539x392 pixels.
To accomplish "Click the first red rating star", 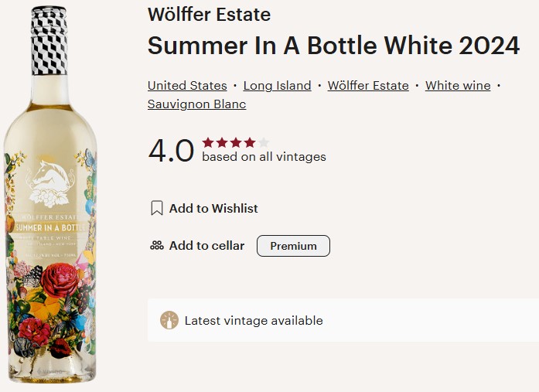I will click(208, 142).
